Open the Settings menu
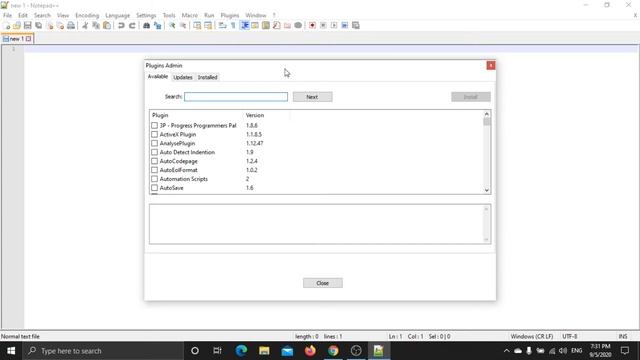 click(146, 15)
